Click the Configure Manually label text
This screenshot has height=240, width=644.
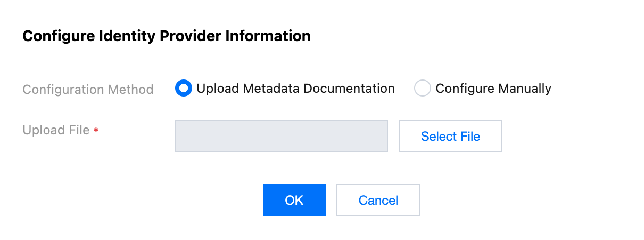493,89
